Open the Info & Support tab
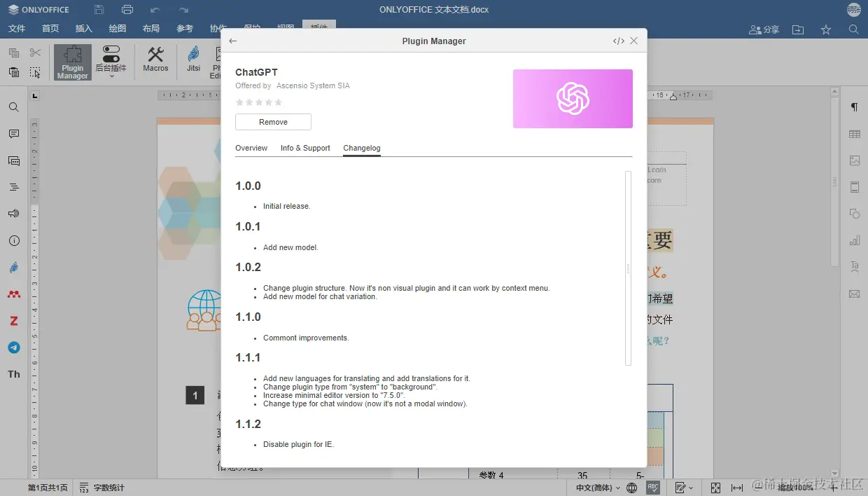 tap(305, 148)
